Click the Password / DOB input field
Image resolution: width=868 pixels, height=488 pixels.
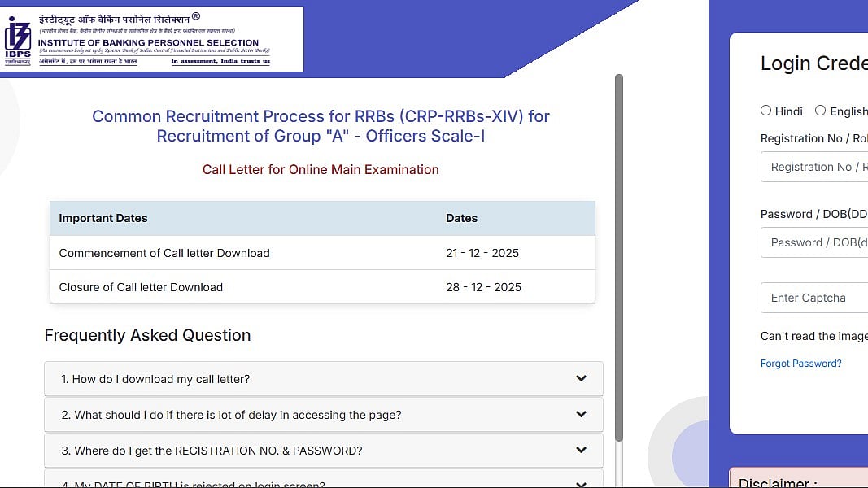(x=818, y=242)
